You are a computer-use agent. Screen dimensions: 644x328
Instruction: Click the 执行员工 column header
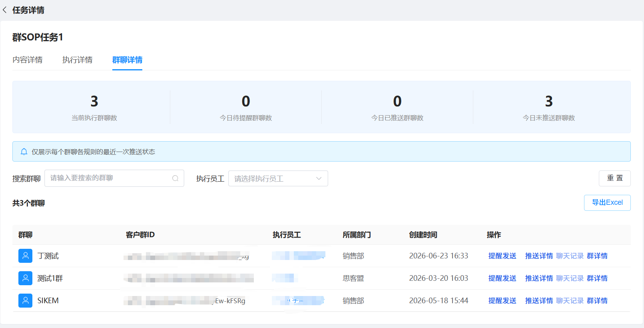coord(287,235)
